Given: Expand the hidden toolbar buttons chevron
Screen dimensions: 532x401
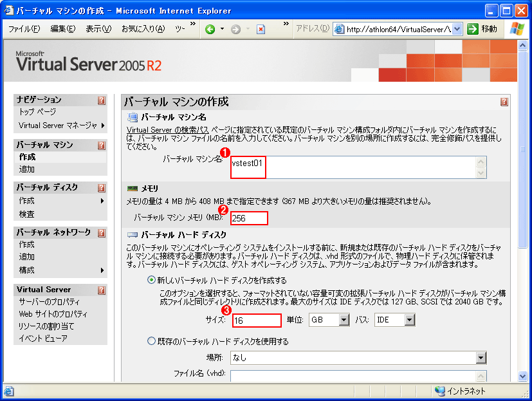Looking at the screenshot, I should pyautogui.click(x=286, y=23).
